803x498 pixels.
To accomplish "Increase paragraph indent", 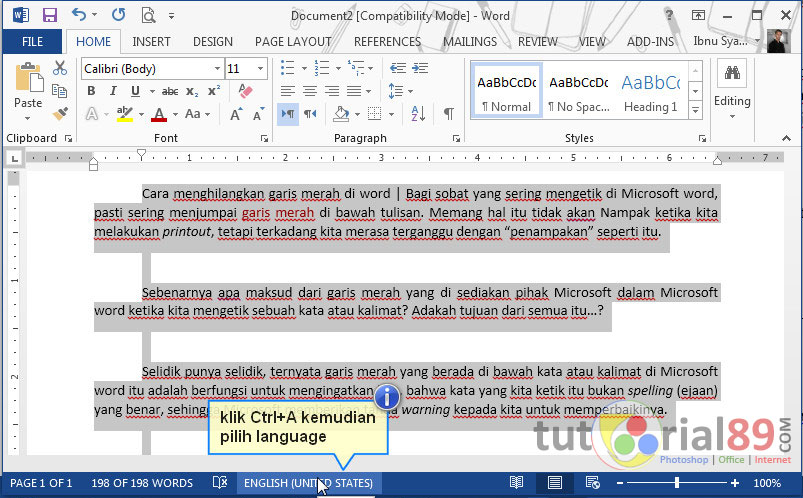I will (x=420, y=68).
